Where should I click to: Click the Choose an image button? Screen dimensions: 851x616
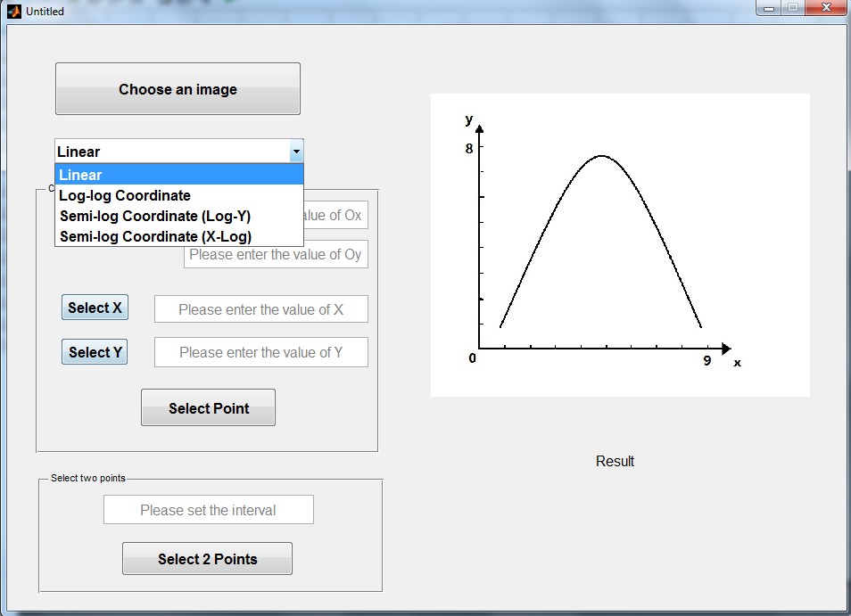pyautogui.click(x=178, y=89)
